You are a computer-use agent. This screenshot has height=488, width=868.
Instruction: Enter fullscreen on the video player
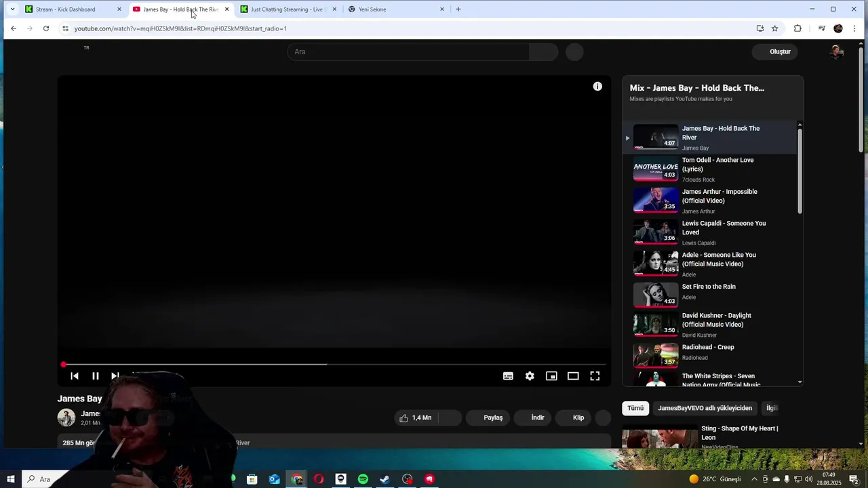[595, 376]
